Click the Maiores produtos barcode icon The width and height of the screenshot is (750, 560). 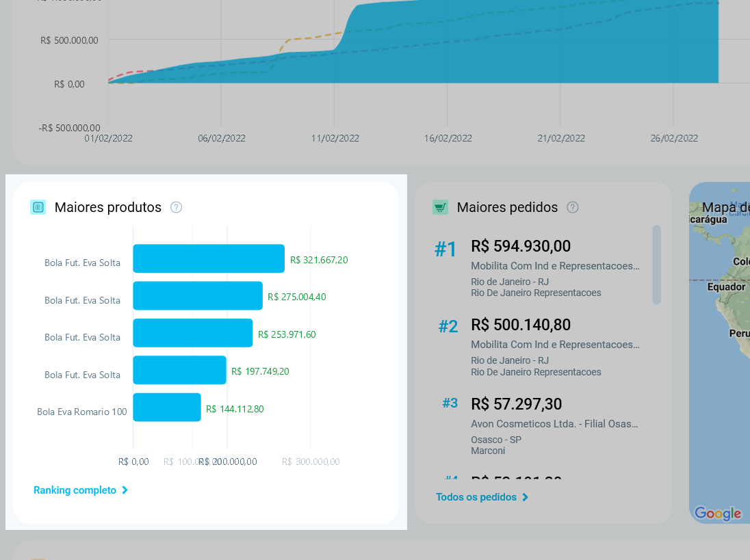point(38,207)
